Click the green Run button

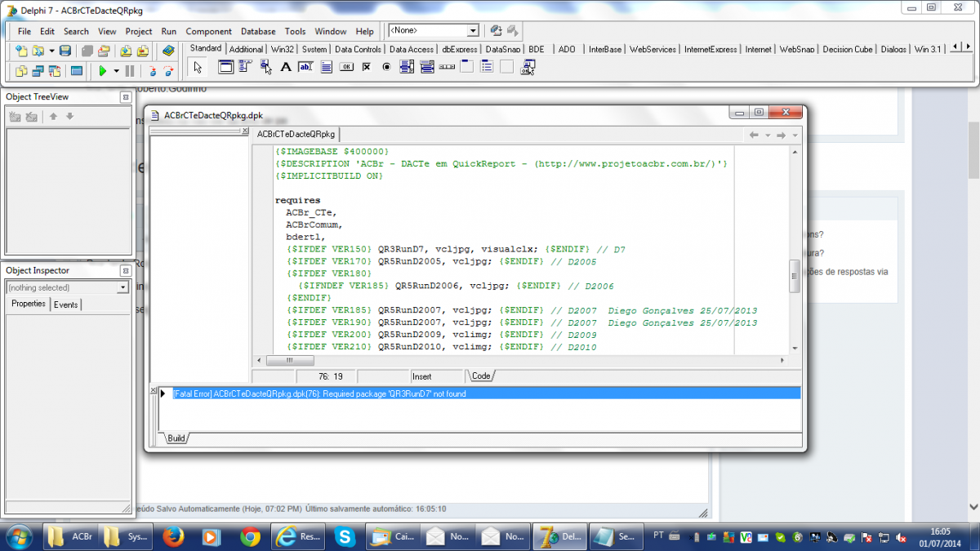(103, 71)
